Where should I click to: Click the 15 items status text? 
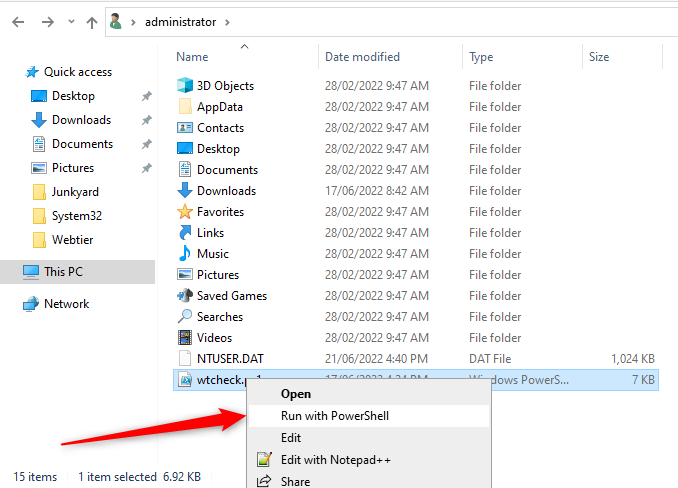click(x=35, y=477)
